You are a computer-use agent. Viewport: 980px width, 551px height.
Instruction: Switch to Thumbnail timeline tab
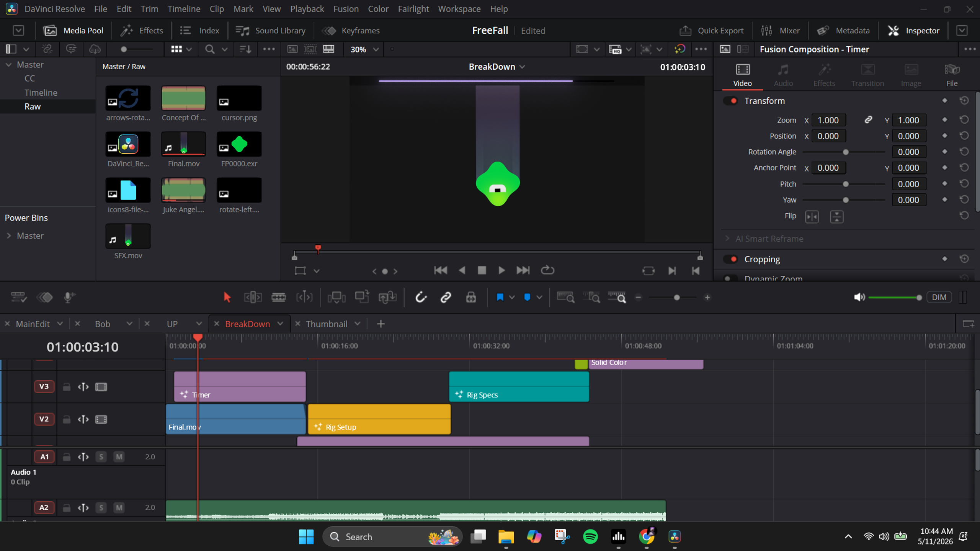pos(327,324)
